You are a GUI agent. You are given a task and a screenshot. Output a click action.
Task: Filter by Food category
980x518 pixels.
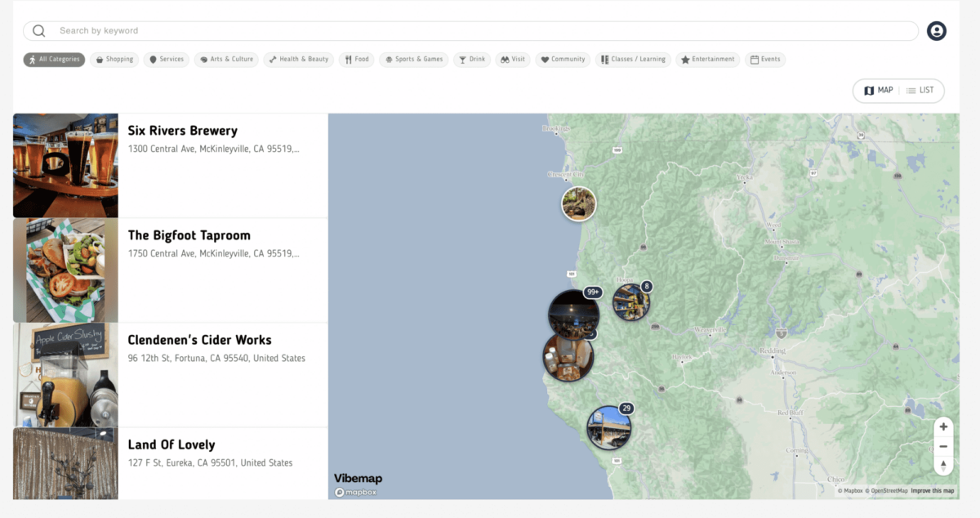tap(357, 60)
